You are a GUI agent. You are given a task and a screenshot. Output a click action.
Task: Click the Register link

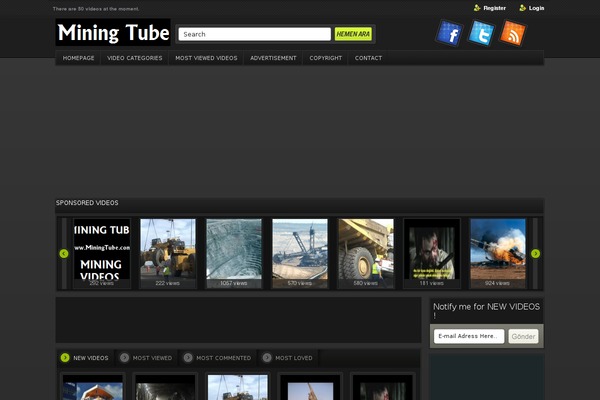click(494, 8)
